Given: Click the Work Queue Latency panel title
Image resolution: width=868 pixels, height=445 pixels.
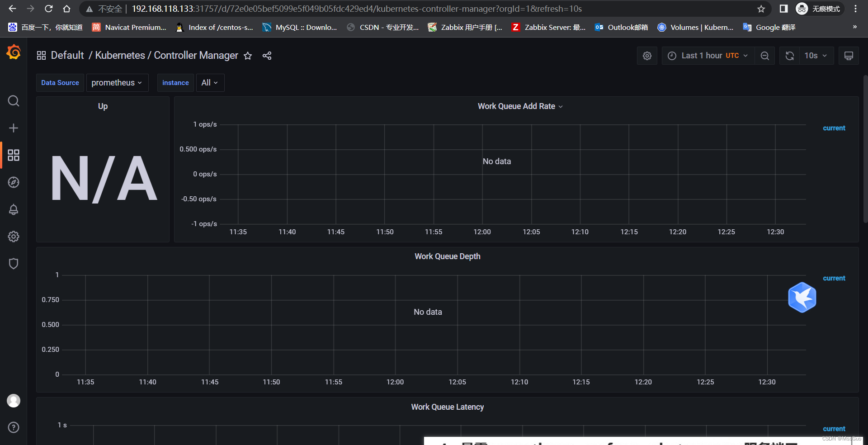Looking at the screenshot, I should click(x=448, y=407).
